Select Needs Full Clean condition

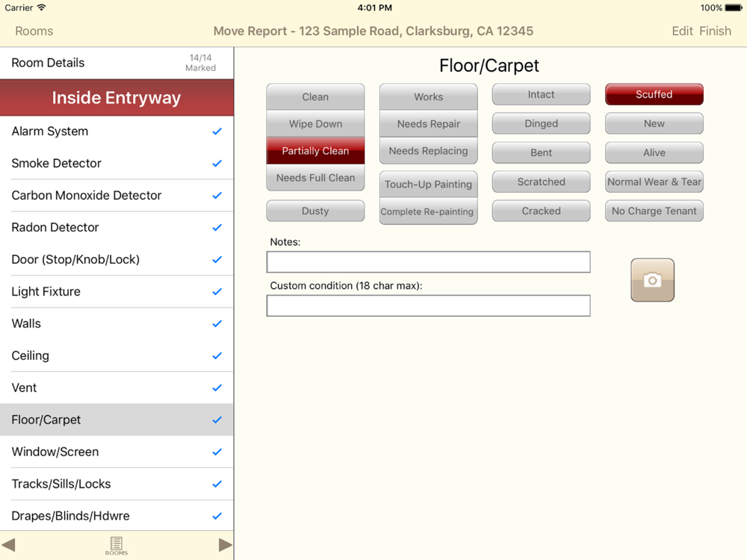coord(315,178)
